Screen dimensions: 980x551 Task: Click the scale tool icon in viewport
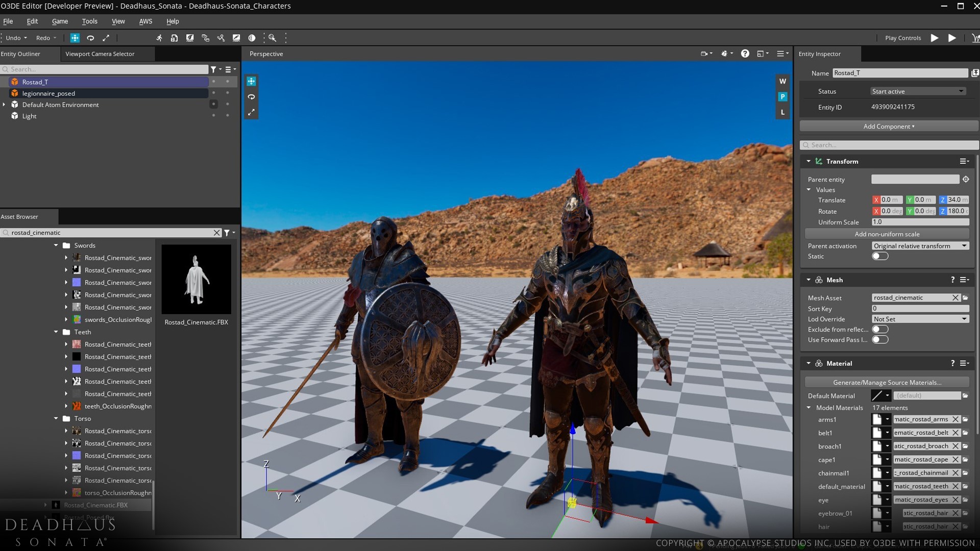pos(253,112)
